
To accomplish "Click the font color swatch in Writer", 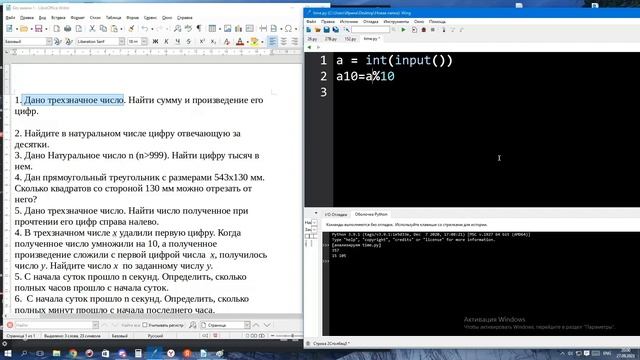I will (x=240, y=41).
